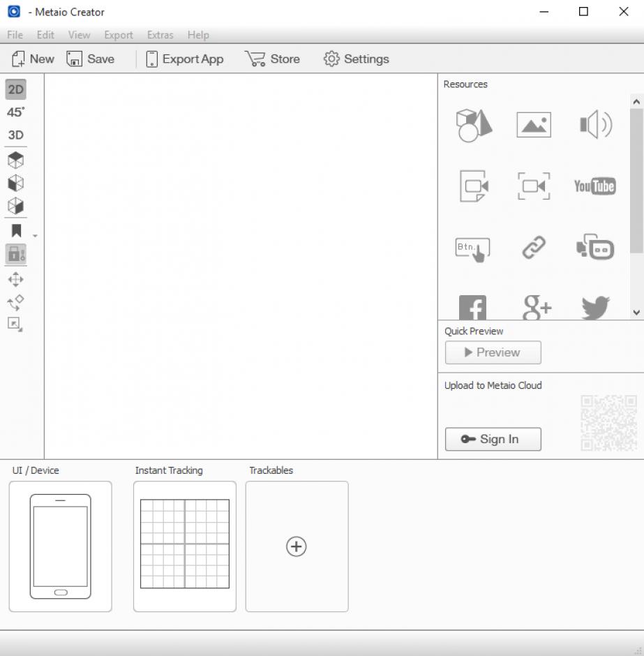Select the right-face cube view icon
The height and width of the screenshot is (656, 644).
[16, 205]
